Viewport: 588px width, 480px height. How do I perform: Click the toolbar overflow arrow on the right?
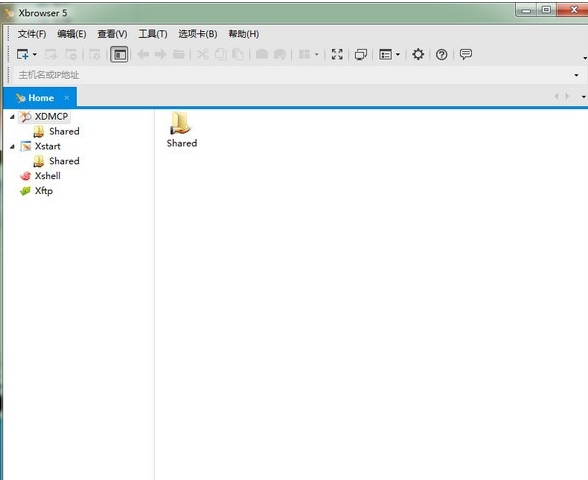(x=584, y=58)
